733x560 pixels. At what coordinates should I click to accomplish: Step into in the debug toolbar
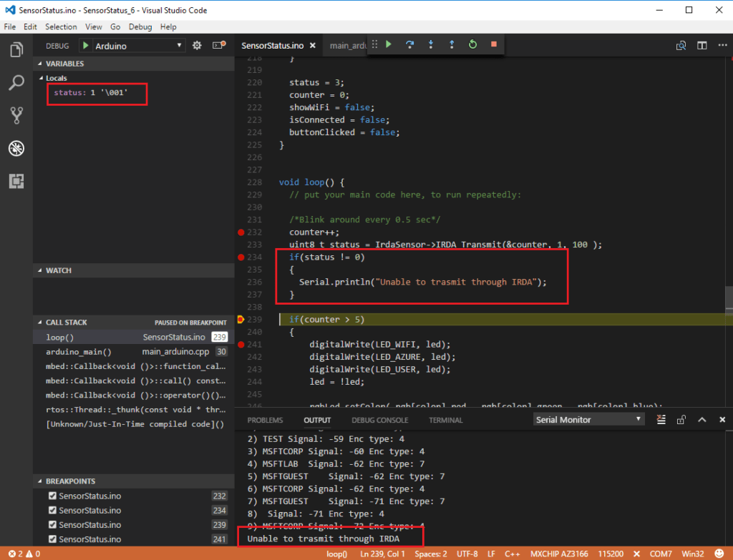pyautogui.click(x=430, y=44)
